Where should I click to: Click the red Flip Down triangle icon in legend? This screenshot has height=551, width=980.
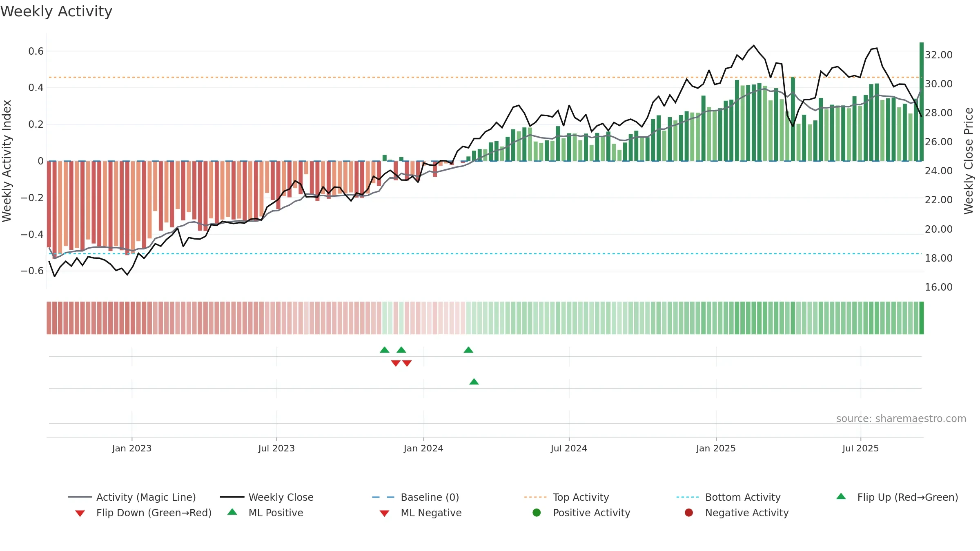tap(80, 513)
